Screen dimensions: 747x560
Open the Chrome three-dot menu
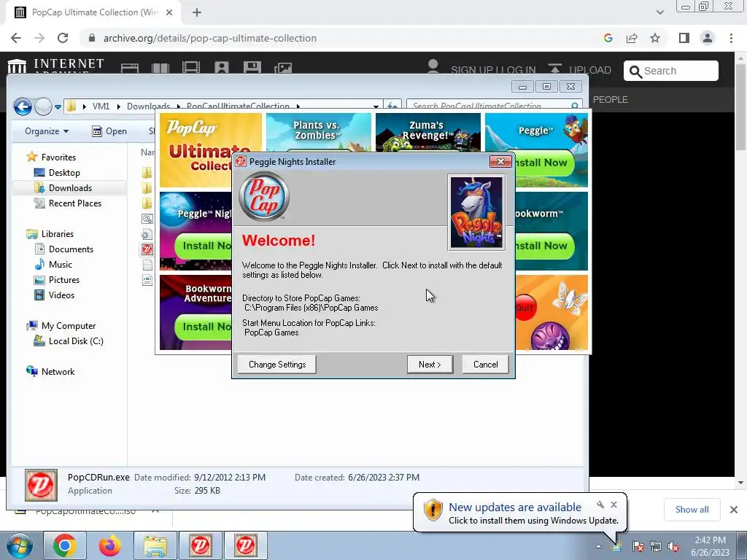coord(731,38)
